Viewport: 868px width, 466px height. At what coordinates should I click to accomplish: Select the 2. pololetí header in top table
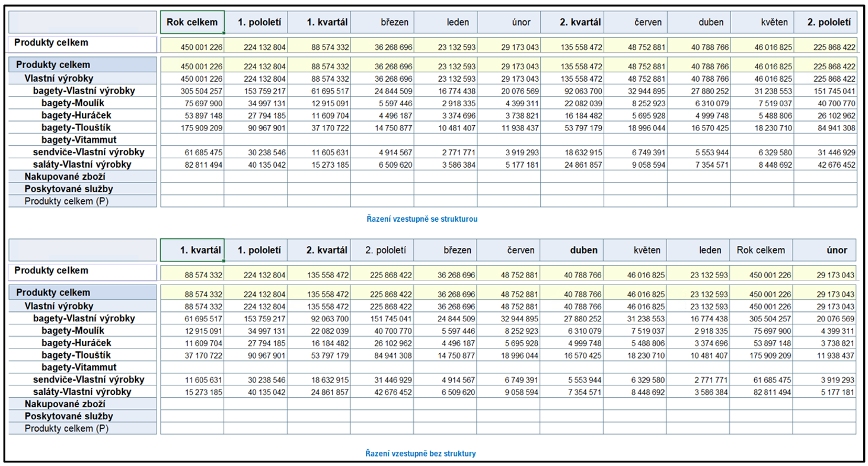(x=825, y=23)
